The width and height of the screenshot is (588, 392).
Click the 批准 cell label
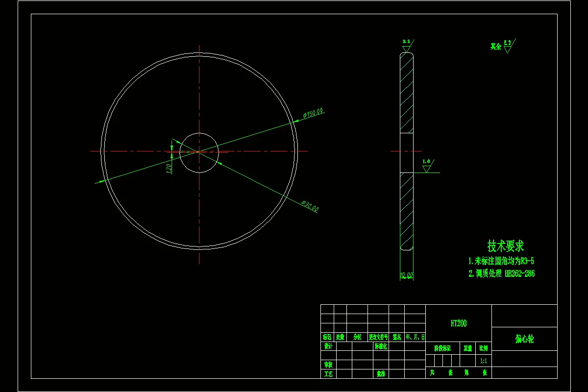tap(381, 374)
